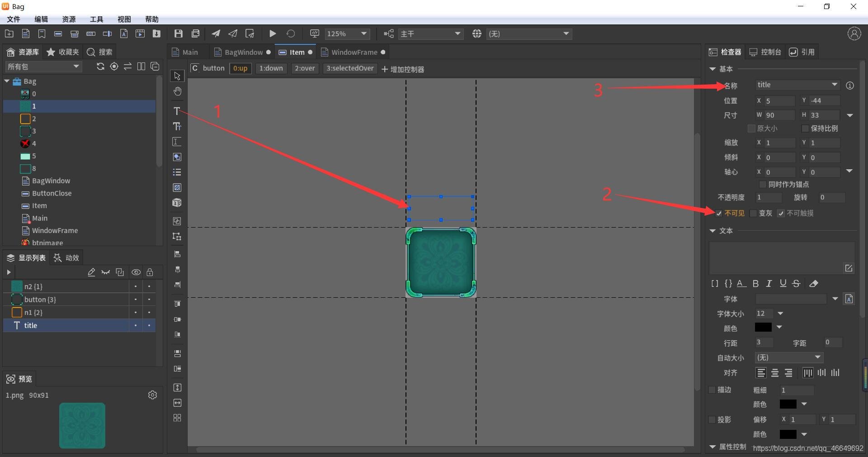Toggle the 不可触摸 checkbox
This screenshot has height=457, width=868.
point(781,214)
